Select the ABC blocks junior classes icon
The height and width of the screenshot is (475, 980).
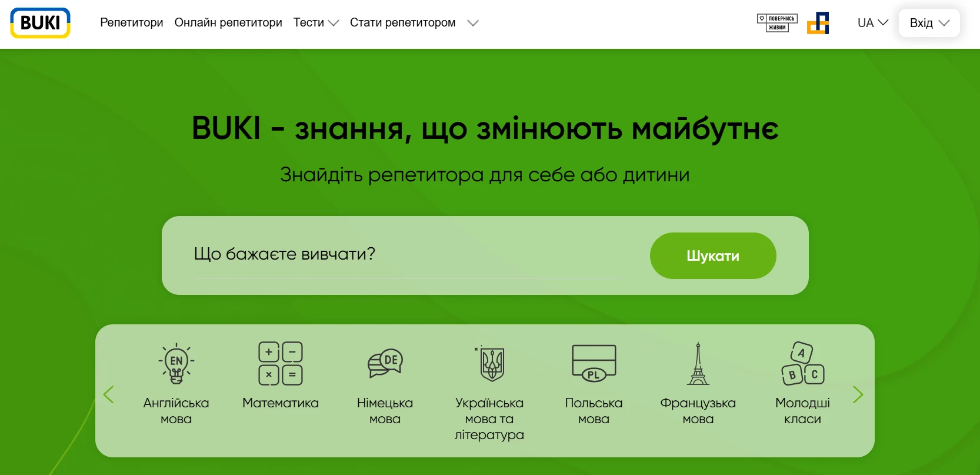pos(803,363)
